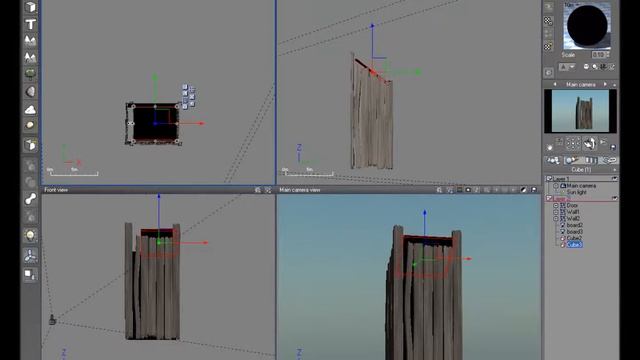This screenshot has height=360, width=640.
Task: Click the greyed-out sphere tool below boolean cube
Action: [x=30, y=165]
